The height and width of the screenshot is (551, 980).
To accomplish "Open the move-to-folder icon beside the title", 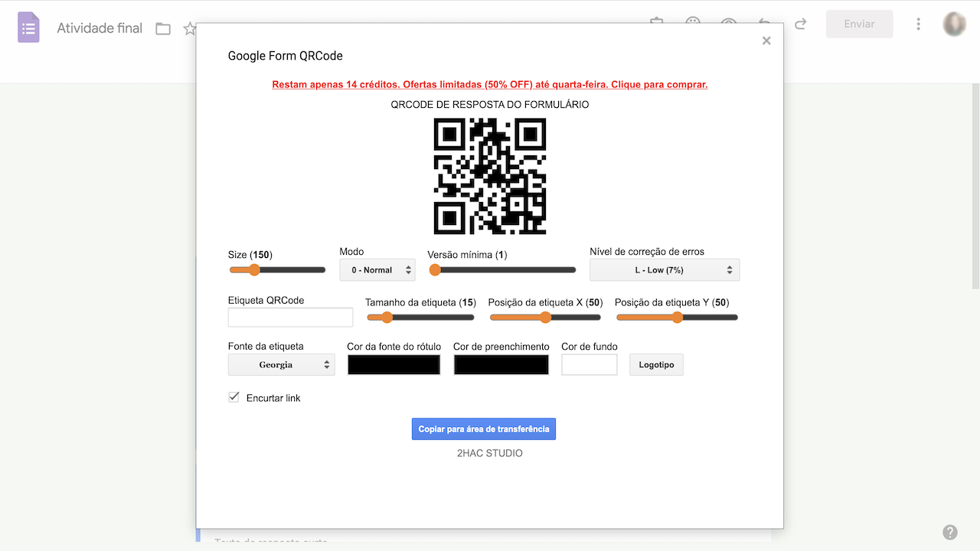I will click(x=163, y=28).
